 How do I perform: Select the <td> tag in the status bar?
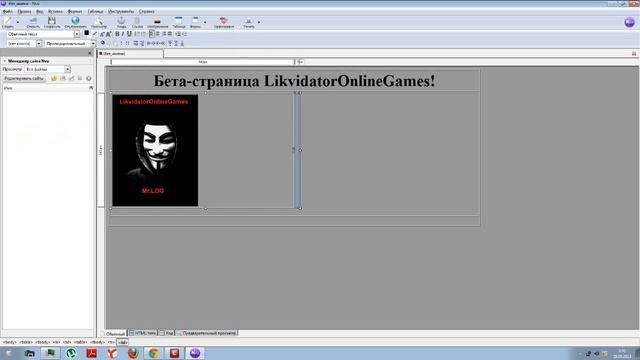[x=122, y=342]
